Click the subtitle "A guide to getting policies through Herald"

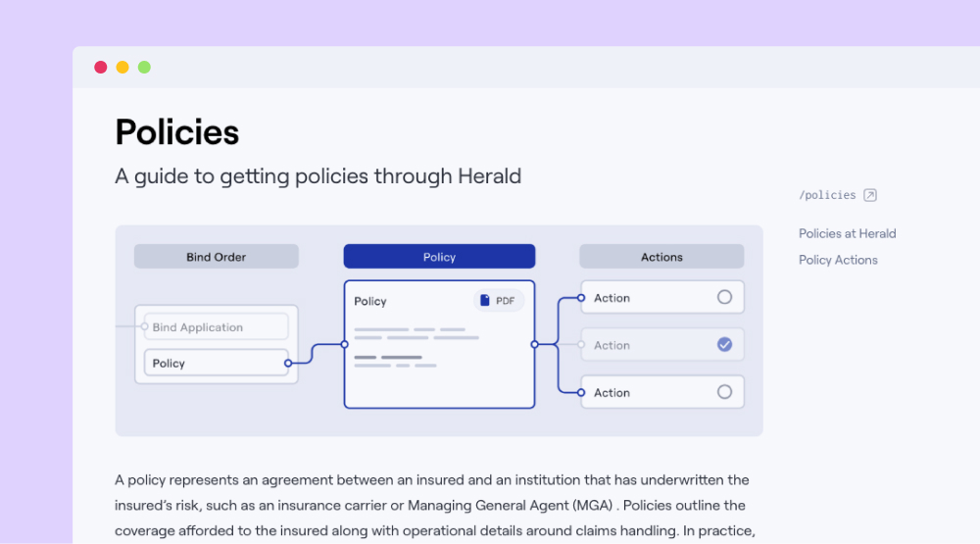coord(318,176)
